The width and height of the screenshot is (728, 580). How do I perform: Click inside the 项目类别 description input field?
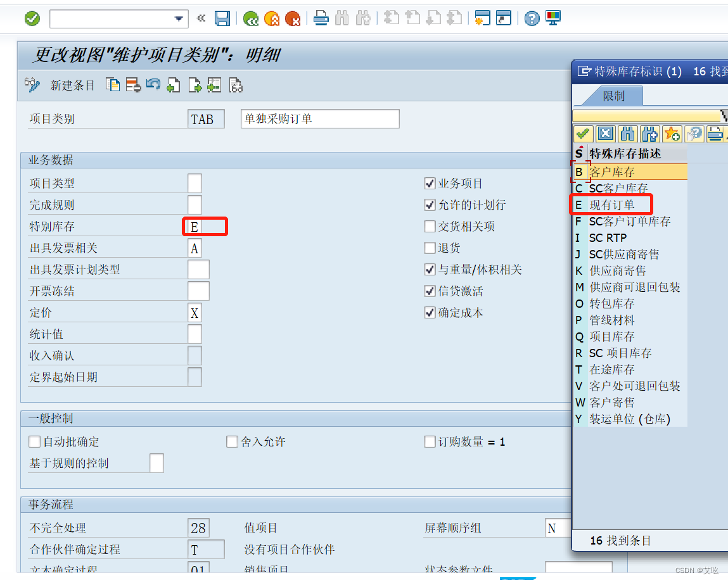tap(319, 118)
